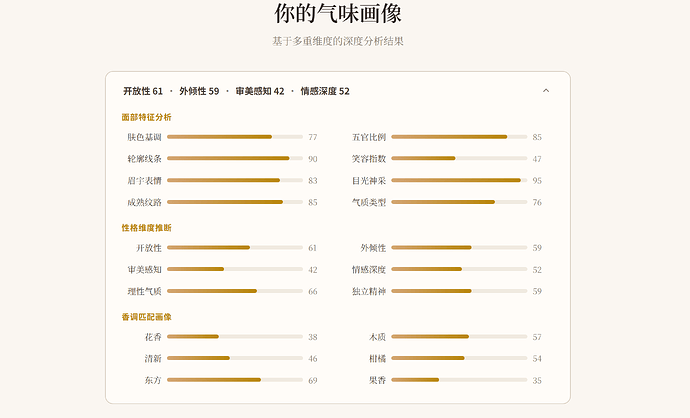690x418 pixels.
Task: Click the 木质 progress bar
Action: [459, 337]
